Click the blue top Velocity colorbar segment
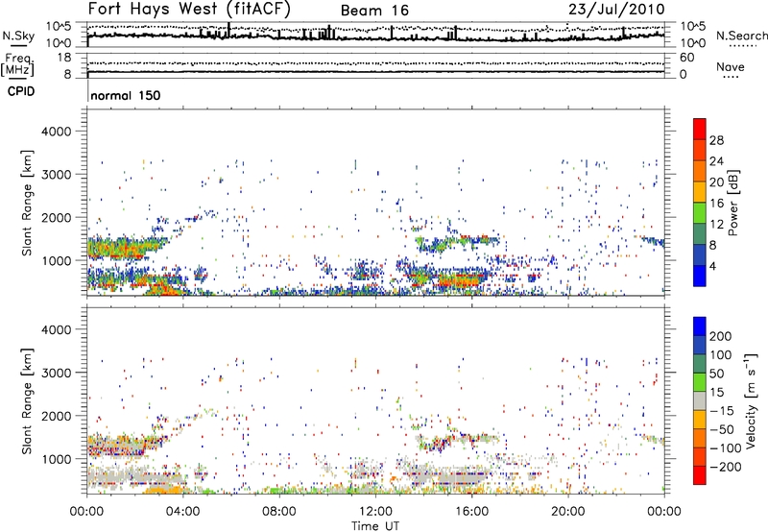 700,326
